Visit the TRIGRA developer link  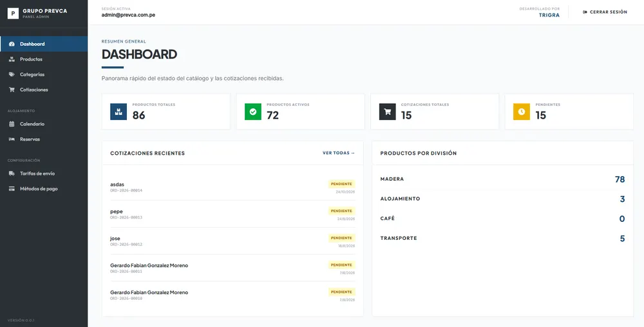549,15
